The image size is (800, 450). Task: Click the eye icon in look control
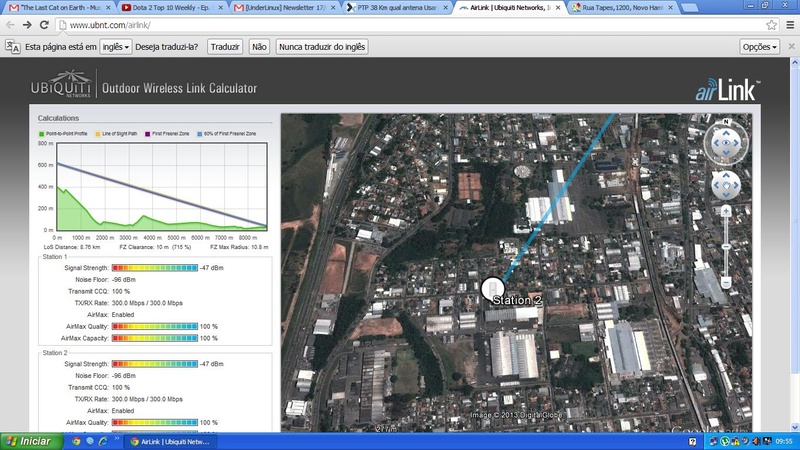coord(726,143)
